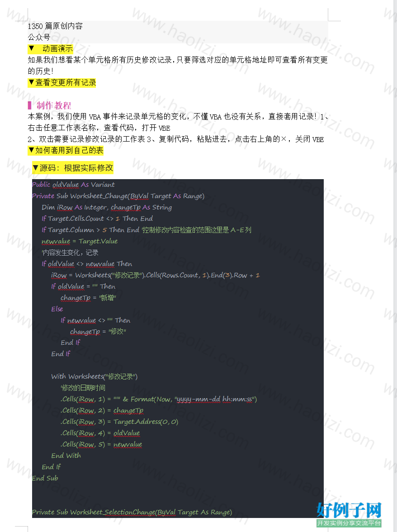Click the '公众号' text line

(39, 37)
